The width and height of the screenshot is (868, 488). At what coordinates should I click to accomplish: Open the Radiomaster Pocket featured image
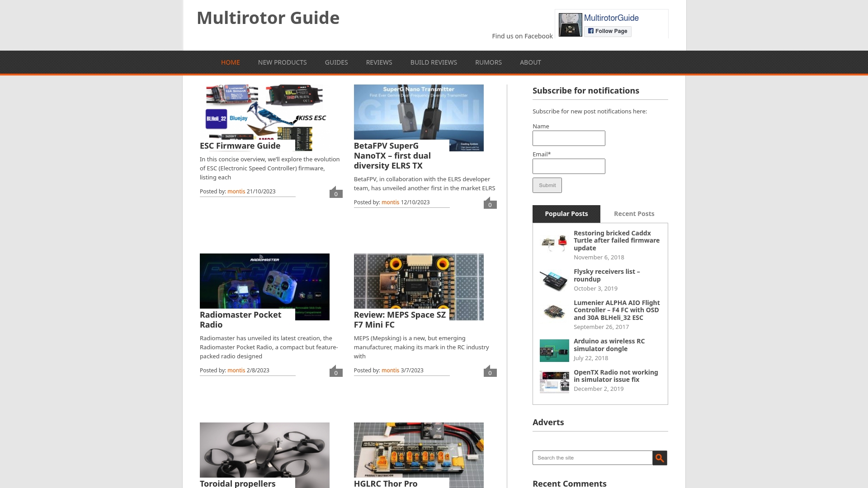pos(264,286)
